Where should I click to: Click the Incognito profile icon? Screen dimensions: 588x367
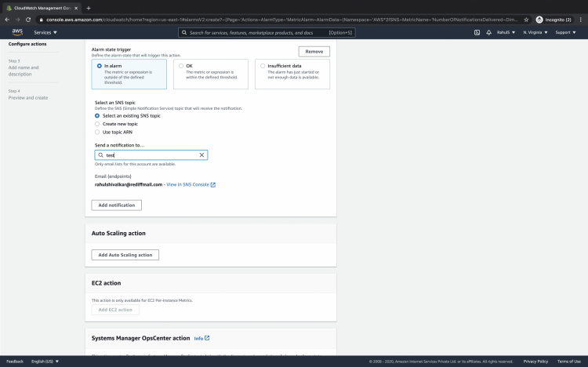[x=539, y=19]
